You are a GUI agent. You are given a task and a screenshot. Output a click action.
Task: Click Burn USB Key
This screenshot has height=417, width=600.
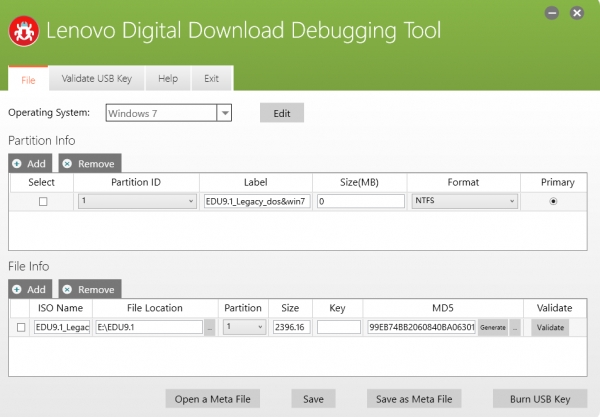(x=540, y=399)
